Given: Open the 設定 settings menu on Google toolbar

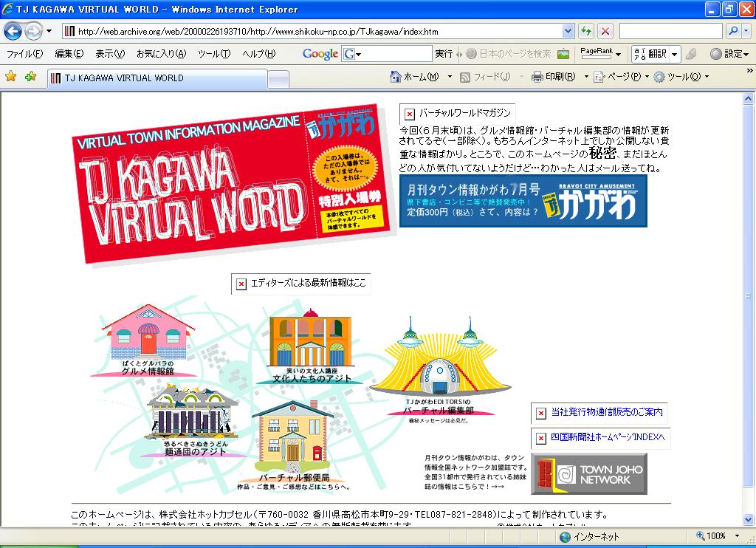Looking at the screenshot, I should (730, 54).
